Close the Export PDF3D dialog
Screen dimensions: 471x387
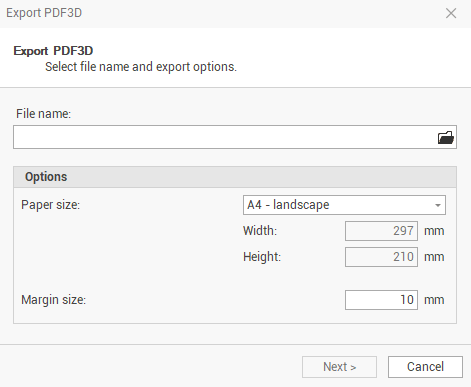point(451,13)
